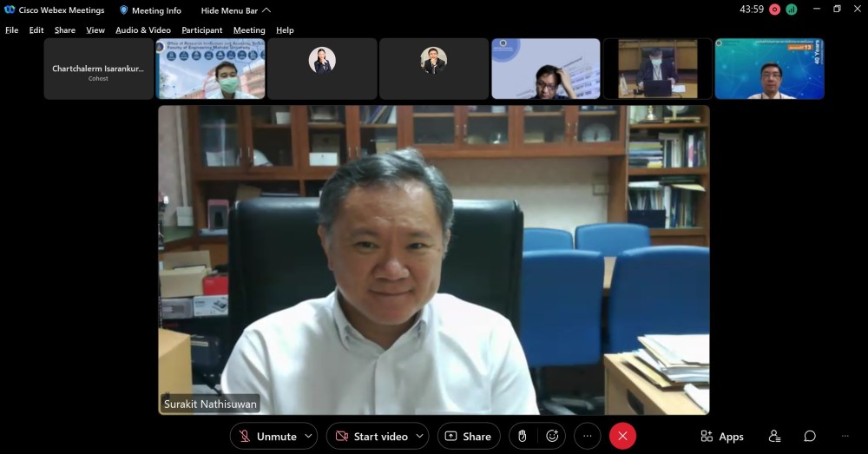Click the green connection status icon

click(792, 10)
